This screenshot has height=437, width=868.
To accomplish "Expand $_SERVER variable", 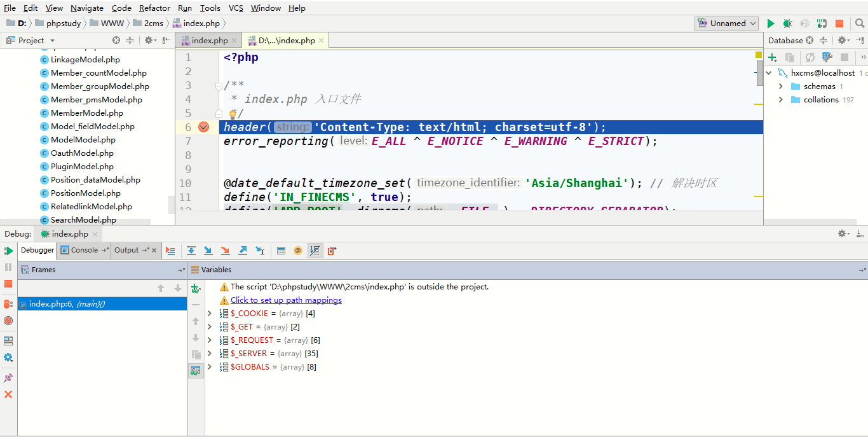I will [210, 354].
